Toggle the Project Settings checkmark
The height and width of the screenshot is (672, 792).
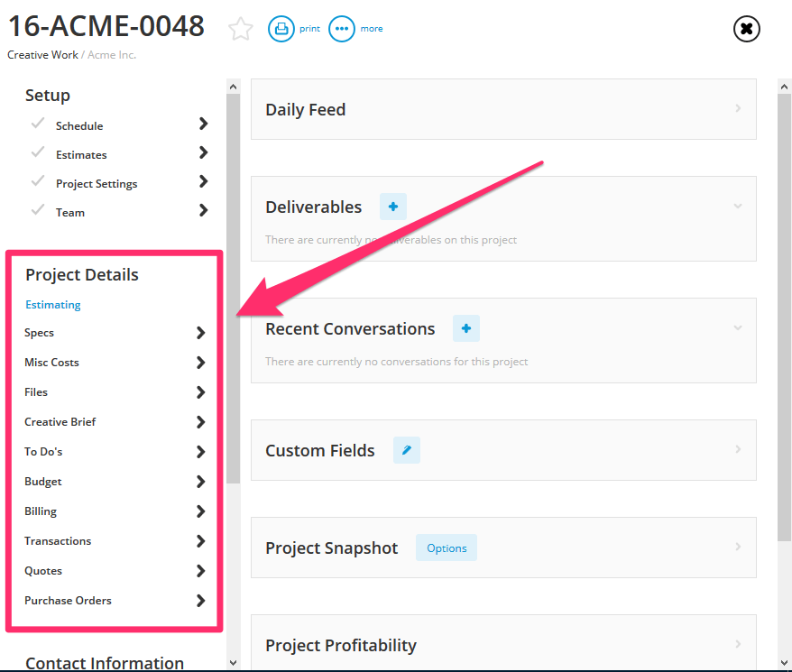click(38, 181)
